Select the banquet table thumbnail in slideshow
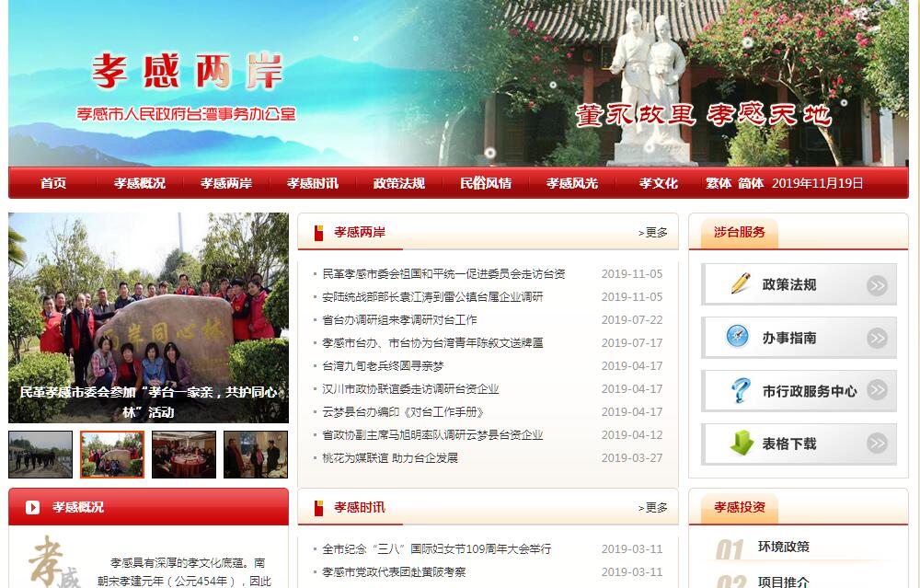Viewport: 920px width, 588px height. pos(184,455)
